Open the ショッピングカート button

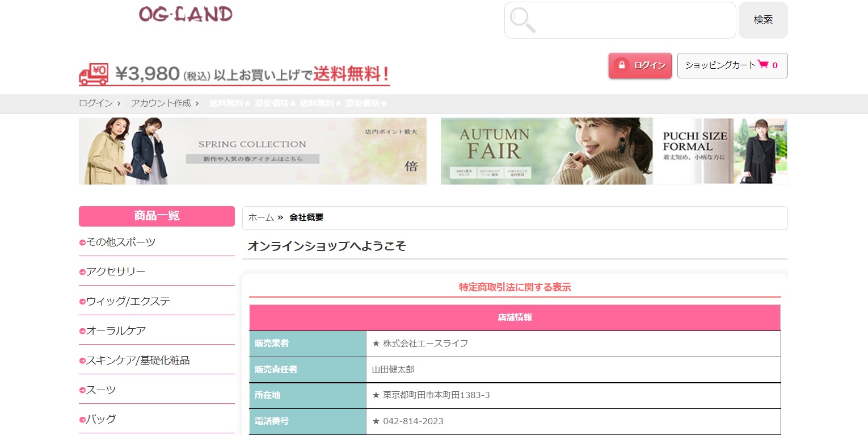point(732,65)
